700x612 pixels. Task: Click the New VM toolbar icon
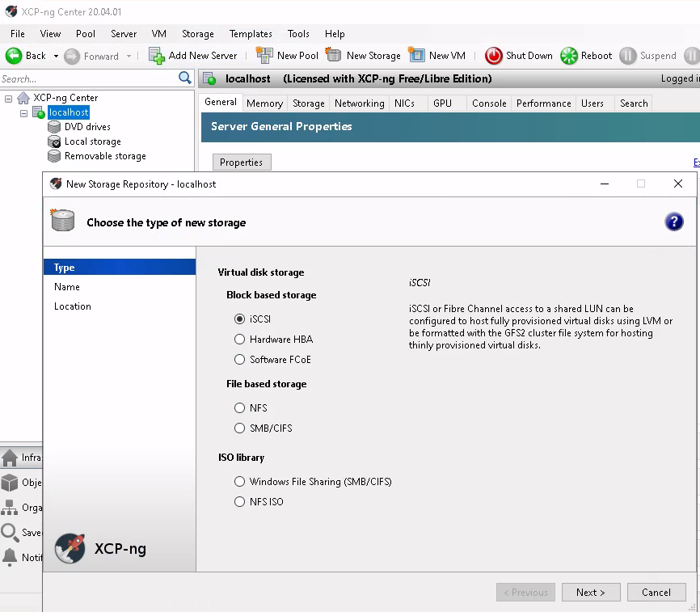416,55
